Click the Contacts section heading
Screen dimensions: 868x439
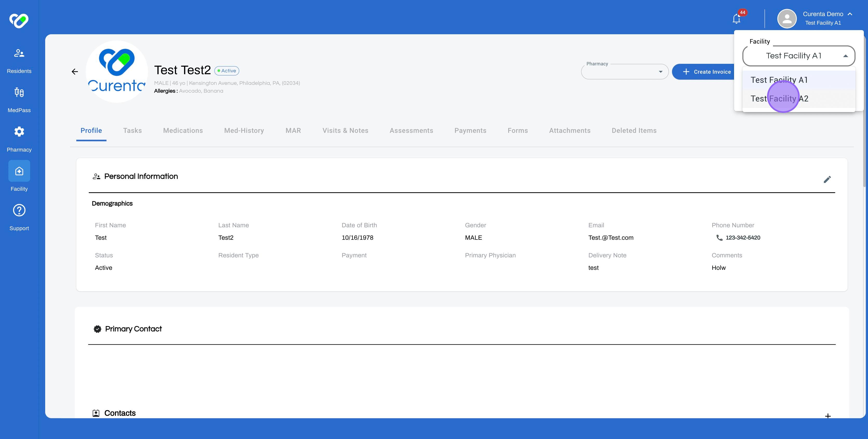tap(120, 413)
